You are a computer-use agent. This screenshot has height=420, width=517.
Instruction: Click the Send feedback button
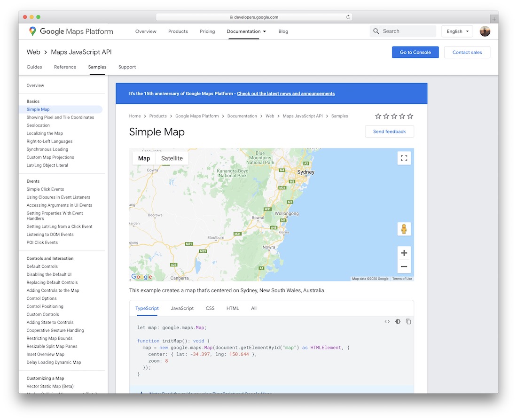coord(389,132)
